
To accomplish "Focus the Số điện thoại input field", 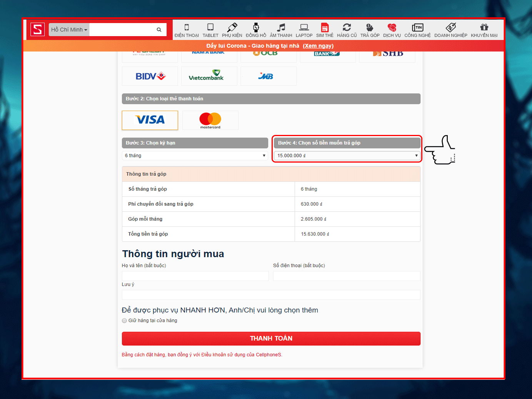I will pyautogui.click(x=347, y=276).
